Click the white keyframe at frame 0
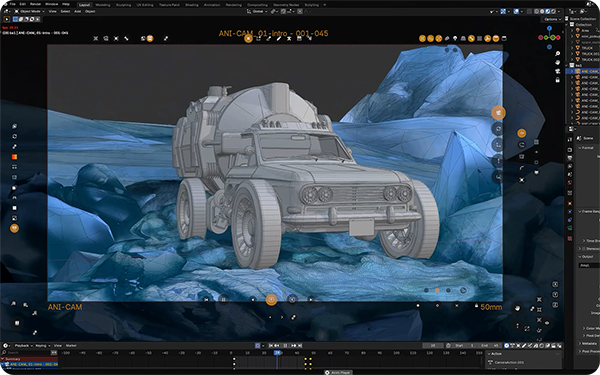Image resolution: width=600 pixels, height=375 pixels. pyautogui.click(x=234, y=359)
